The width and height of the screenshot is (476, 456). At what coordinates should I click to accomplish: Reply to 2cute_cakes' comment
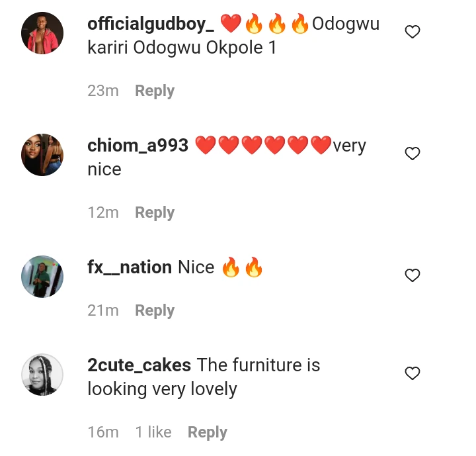208,432
